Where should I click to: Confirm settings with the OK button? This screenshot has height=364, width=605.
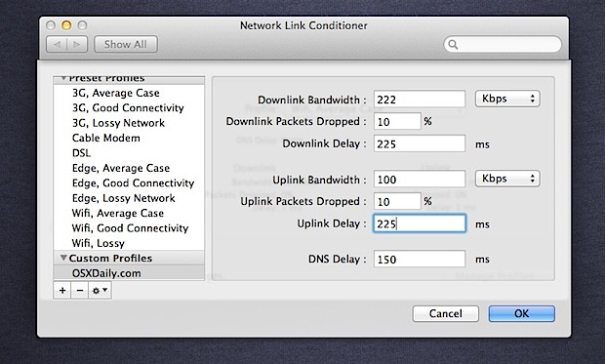522,313
